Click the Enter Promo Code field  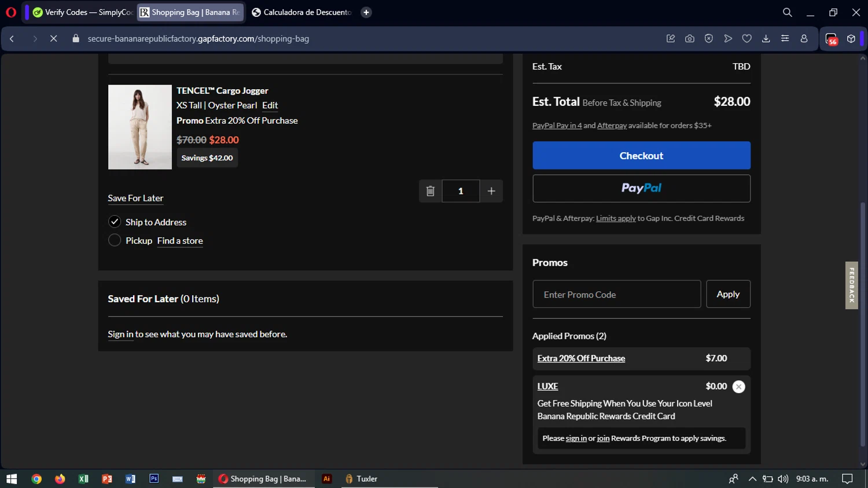617,295
